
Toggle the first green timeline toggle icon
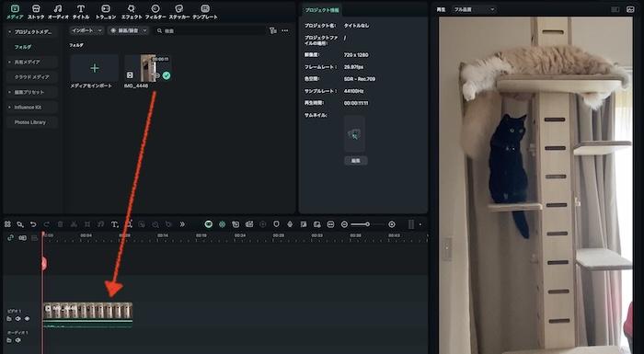209,224
